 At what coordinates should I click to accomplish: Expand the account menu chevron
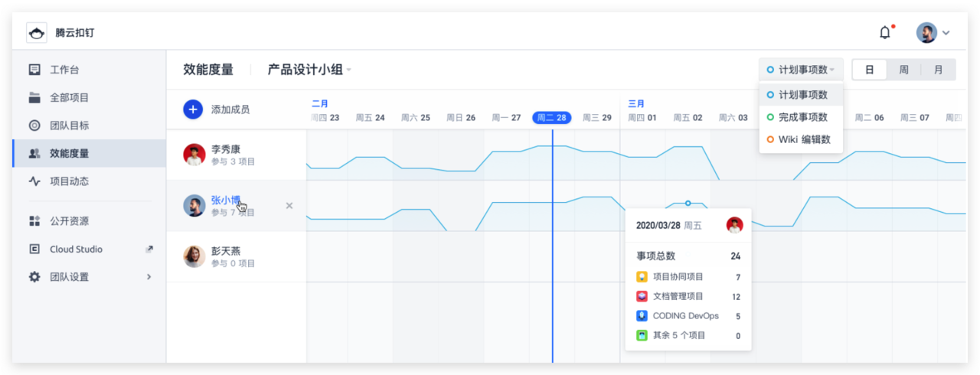click(x=946, y=33)
